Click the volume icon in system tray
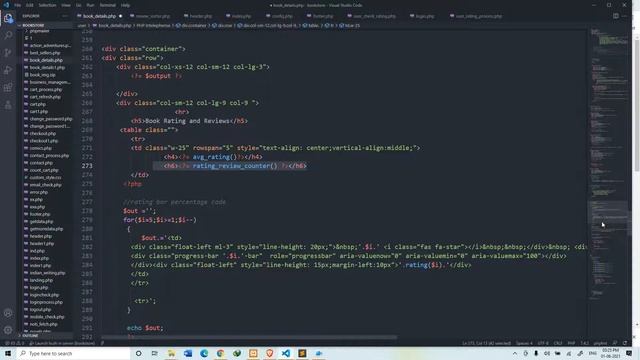 click(547, 353)
